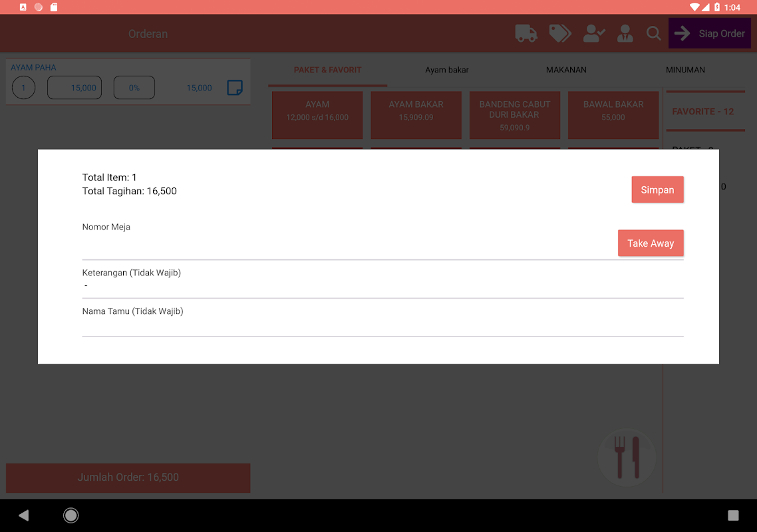The width and height of the screenshot is (757, 532).
Task: Select the AYAM menu tile
Action: click(x=317, y=115)
